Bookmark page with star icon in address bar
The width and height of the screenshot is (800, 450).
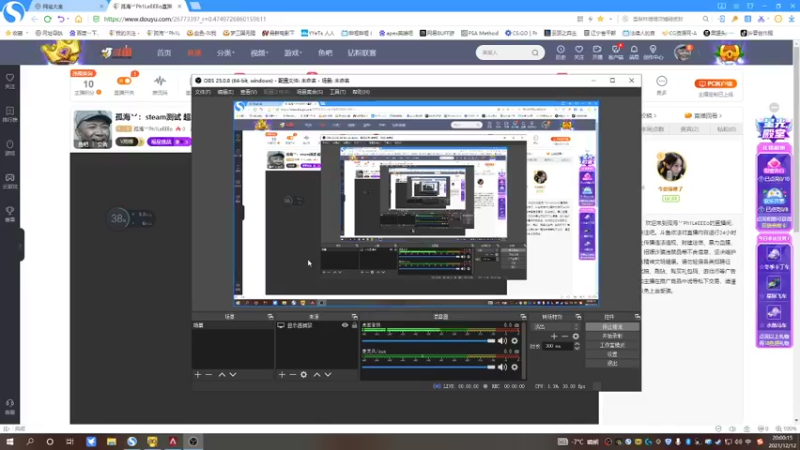tap(601, 19)
